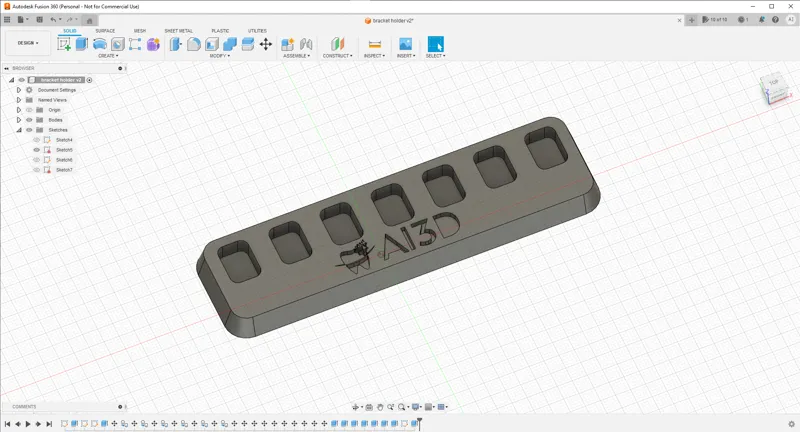
Task: Show Sketch6 with its eye icon
Action: point(37,160)
